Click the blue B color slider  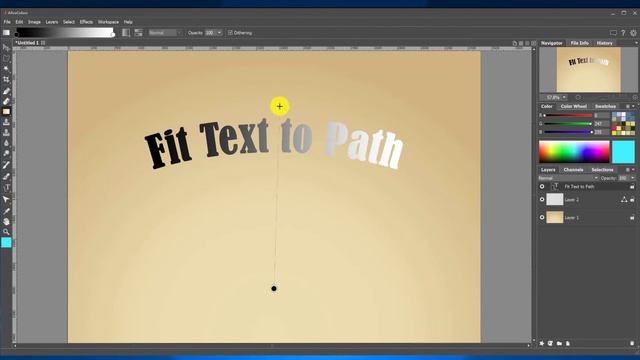click(x=568, y=132)
